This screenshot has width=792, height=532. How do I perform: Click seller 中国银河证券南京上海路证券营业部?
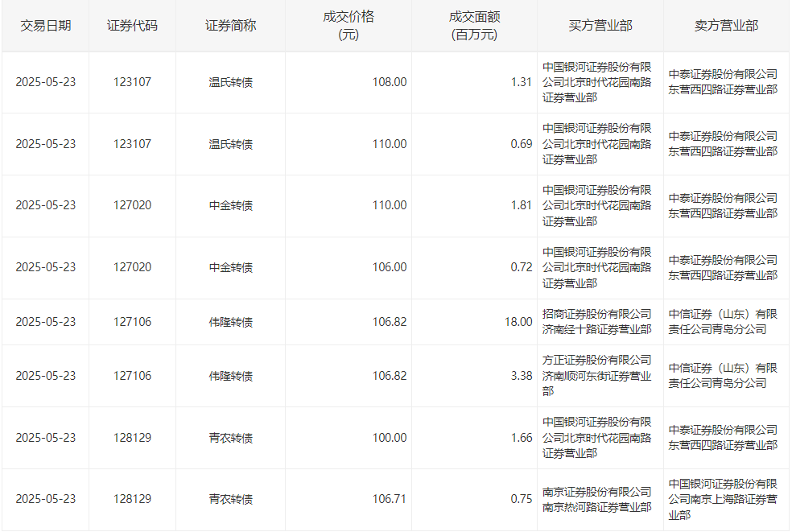(x=723, y=499)
